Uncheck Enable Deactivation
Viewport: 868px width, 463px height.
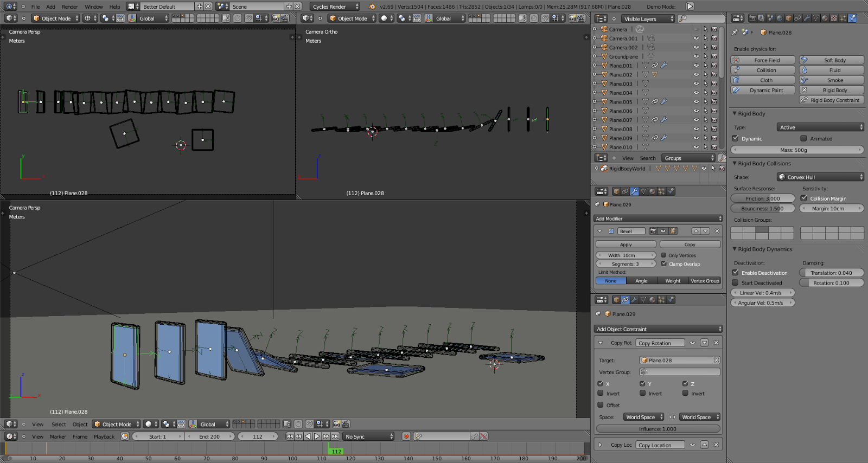point(736,273)
